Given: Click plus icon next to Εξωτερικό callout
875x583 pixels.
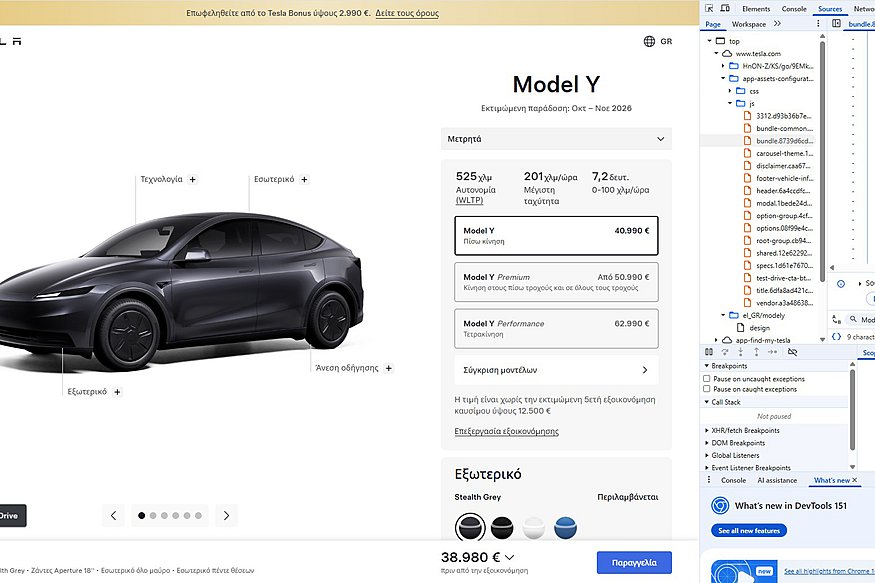Looking at the screenshot, I should [117, 392].
